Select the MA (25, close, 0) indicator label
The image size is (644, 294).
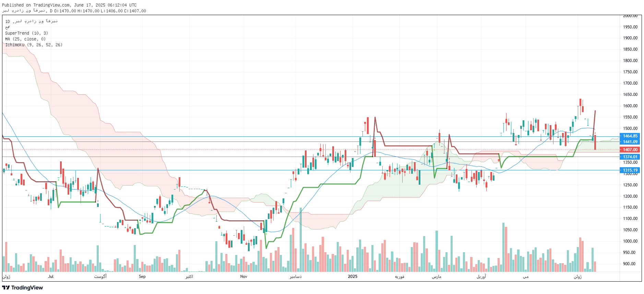click(x=25, y=39)
